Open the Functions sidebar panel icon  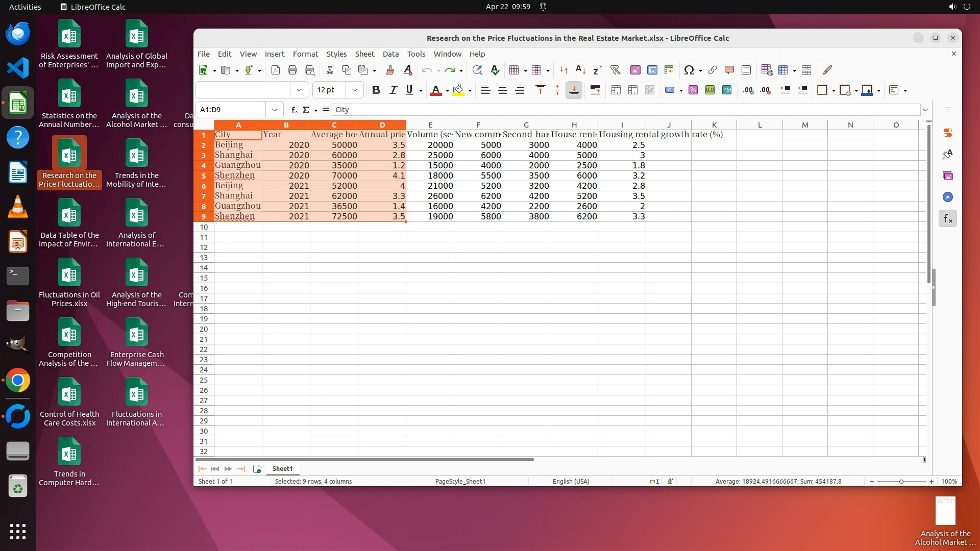tap(948, 219)
